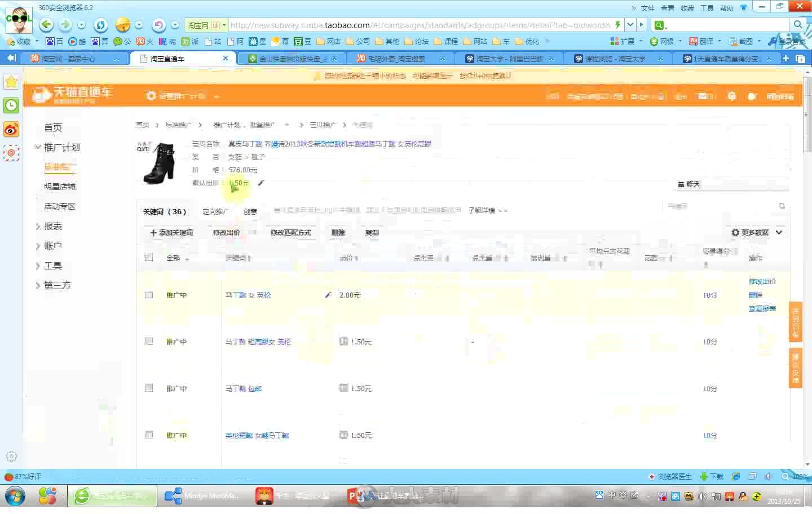Click the 复制 toolbar button

click(x=372, y=232)
